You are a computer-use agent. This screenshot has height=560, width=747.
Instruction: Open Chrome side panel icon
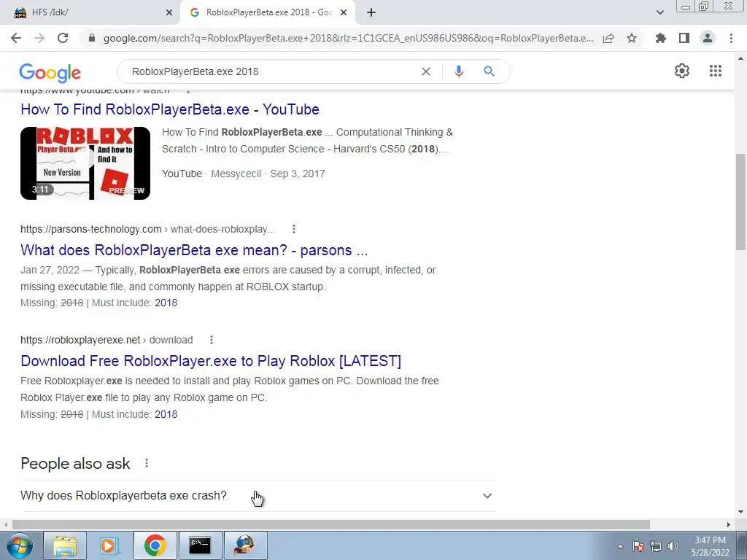point(684,38)
